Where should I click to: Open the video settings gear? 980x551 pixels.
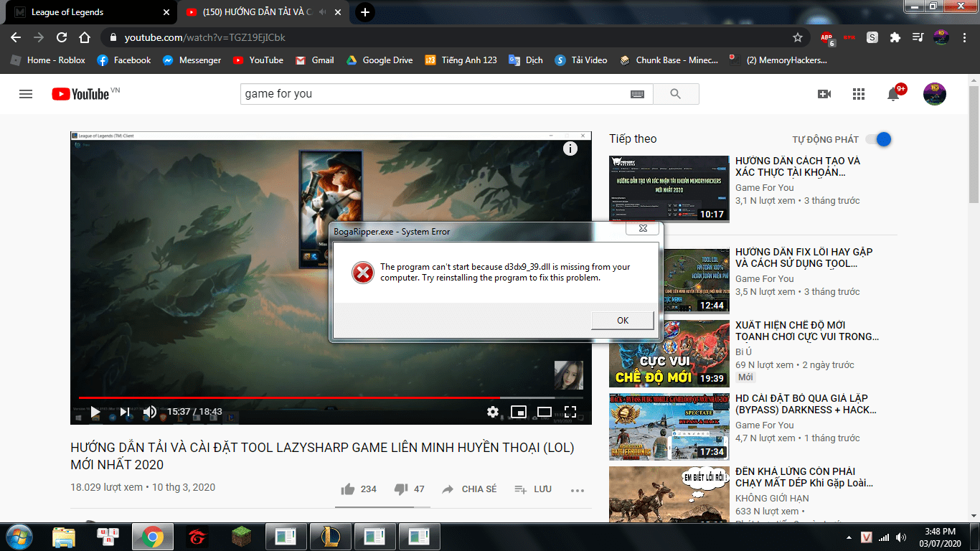492,412
